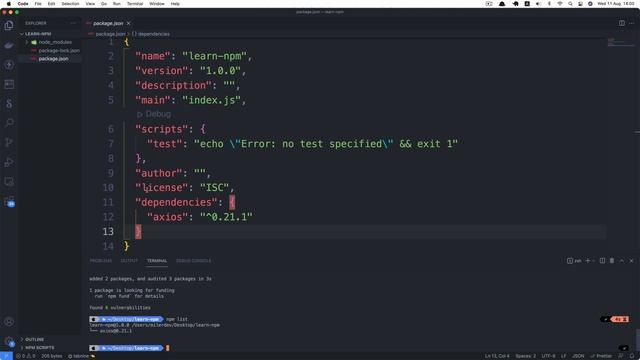The image size is (640, 360).
Task: Click the zsh terminal shell indicator
Action: [x=574, y=260]
